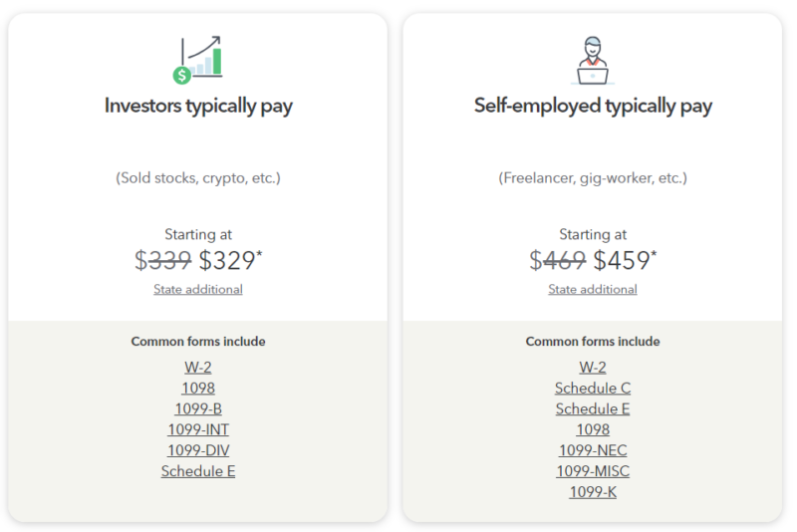
Task: Open Schedule E link in Self-employed card
Action: [x=593, y=408]
